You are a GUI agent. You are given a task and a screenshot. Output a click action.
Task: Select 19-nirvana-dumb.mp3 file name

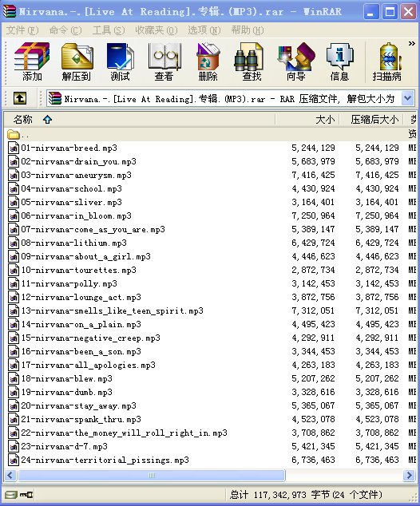pyautogui.click(x=67, y=392)
